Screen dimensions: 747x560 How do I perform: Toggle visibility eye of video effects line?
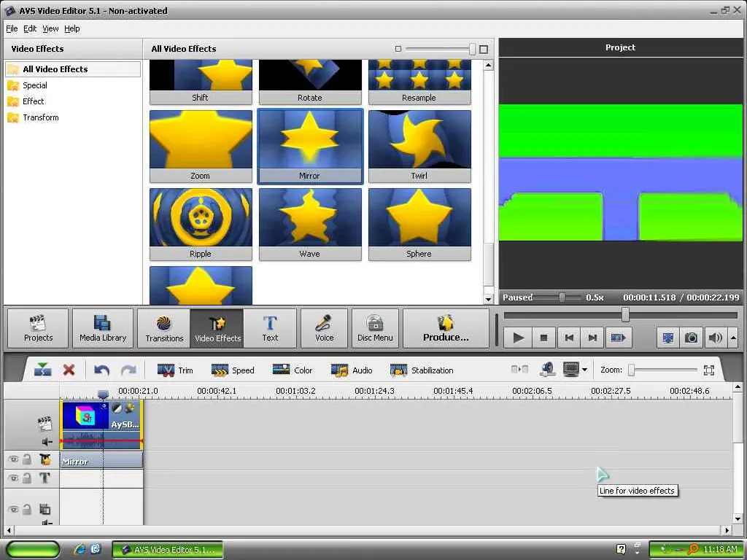pyautogui.click(x=13, y=459)
